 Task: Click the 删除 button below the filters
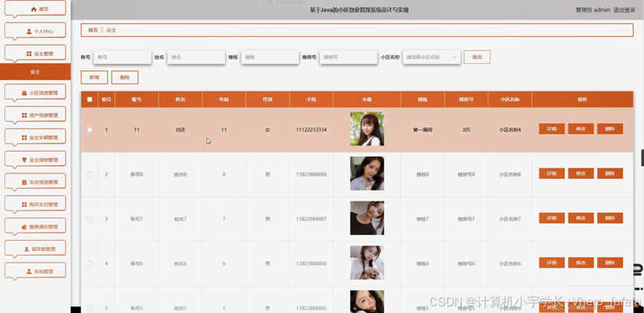[x=124, y=77]
